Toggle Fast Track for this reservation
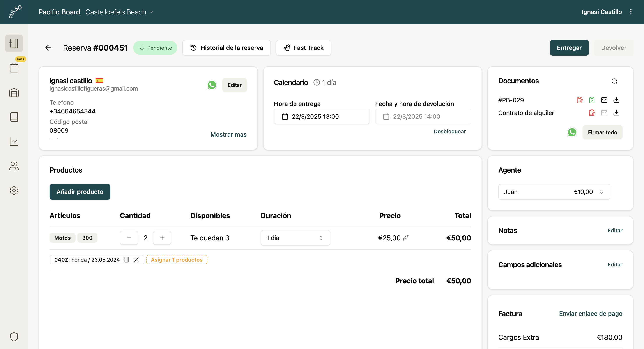This screenshot has width=644, height=349. [303, 48]
